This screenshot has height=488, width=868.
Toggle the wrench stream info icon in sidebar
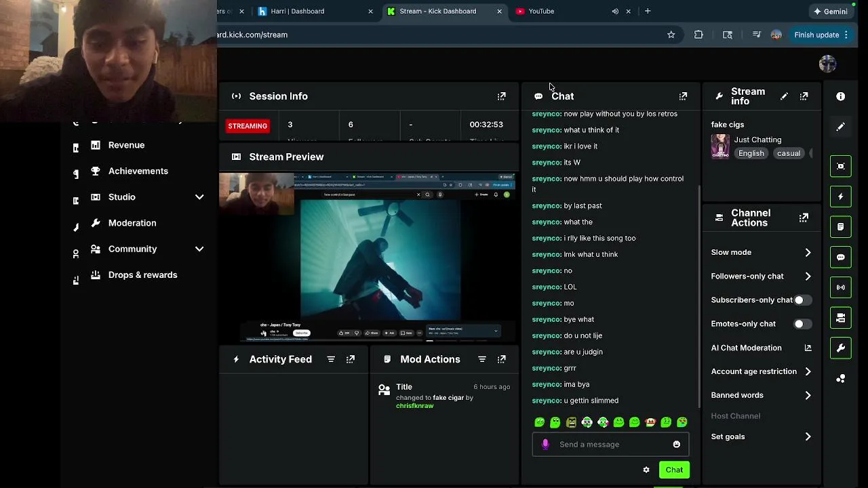[841, 348]
